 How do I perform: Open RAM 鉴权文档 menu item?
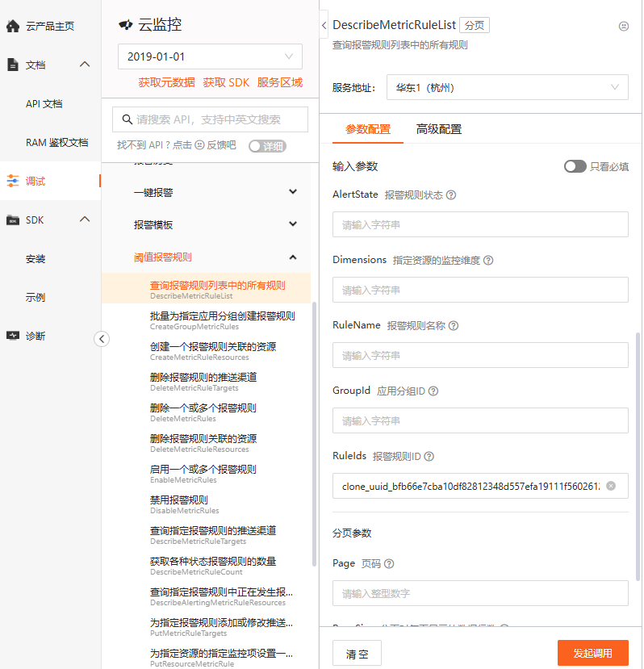[x=56, y=143]
